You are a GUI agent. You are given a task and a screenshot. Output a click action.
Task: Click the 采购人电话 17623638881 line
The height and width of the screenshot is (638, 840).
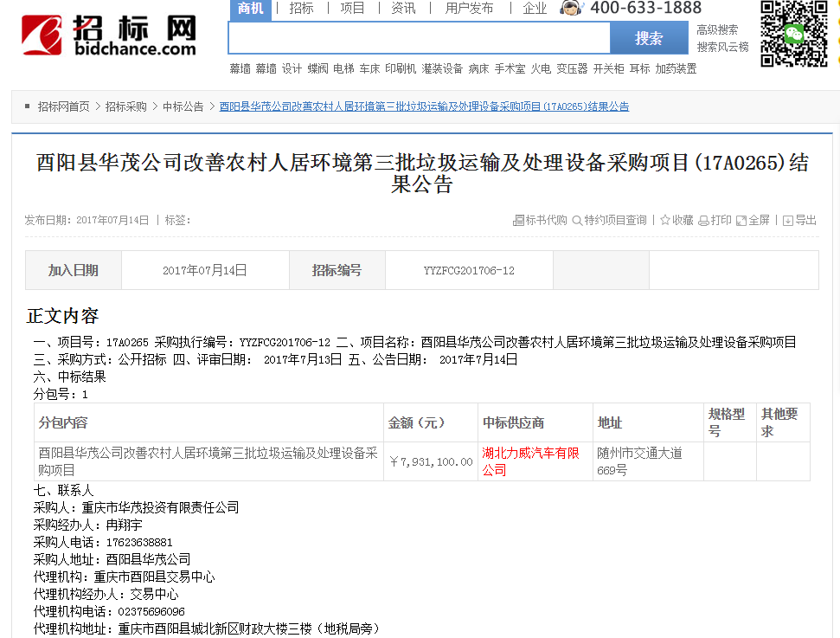[x=103, y=543]
